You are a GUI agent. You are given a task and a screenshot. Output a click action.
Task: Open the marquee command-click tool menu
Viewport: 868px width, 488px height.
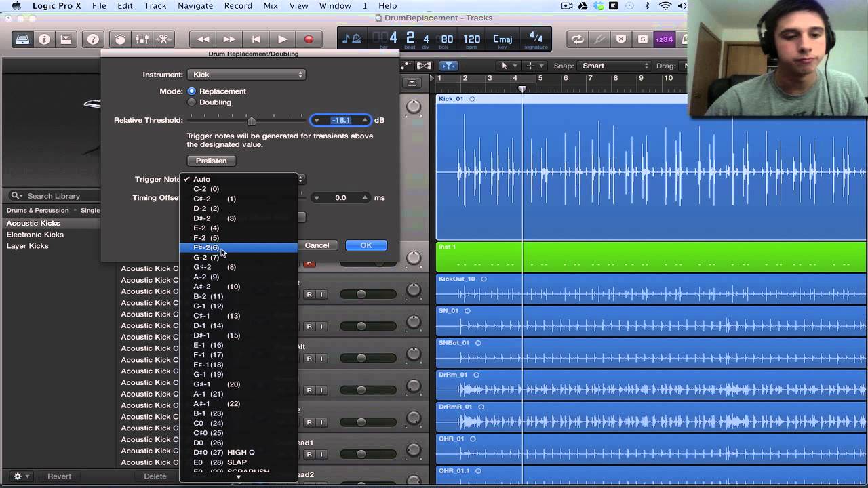[534, 66]
